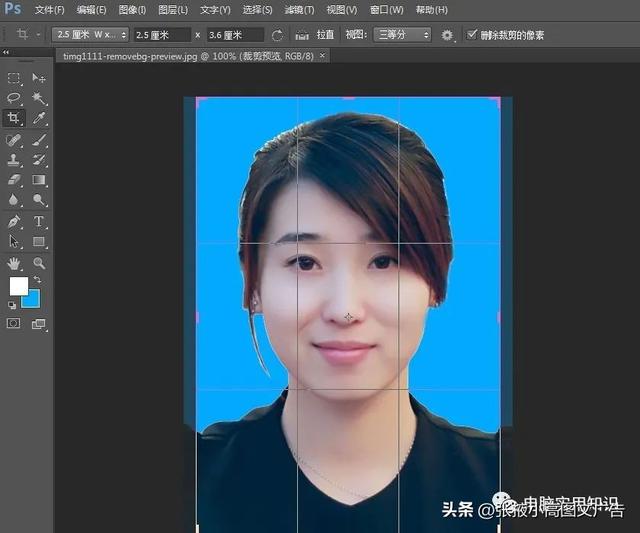Close the timg1111-removebg-preview.jpg tab

coord(322,55)
